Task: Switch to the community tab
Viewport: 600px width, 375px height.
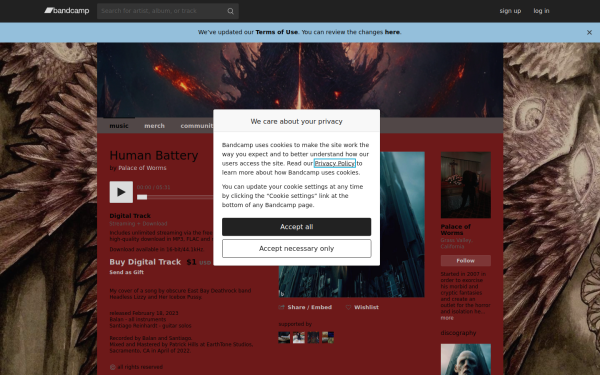Action: pyautogui.click(x=197, y=126)
